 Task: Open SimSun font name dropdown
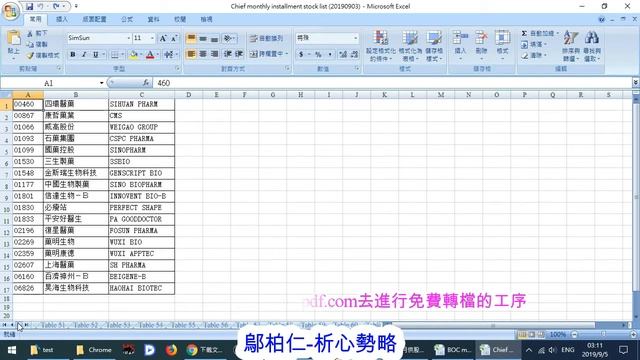(129, 38)
